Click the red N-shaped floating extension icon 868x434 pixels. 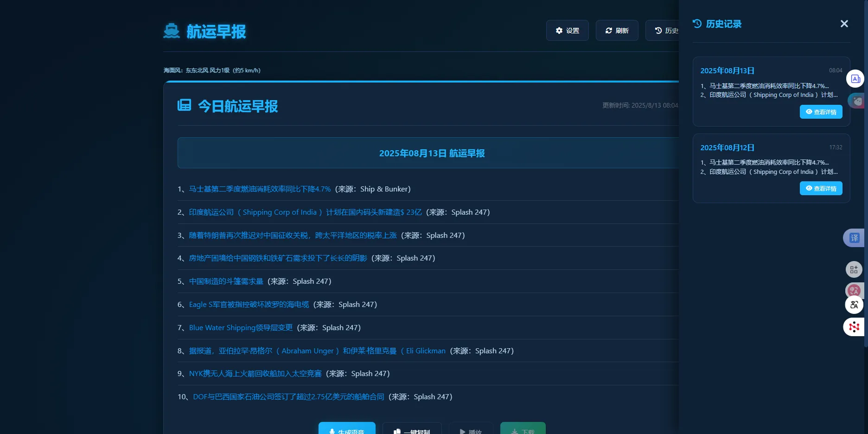pos(854,327)
